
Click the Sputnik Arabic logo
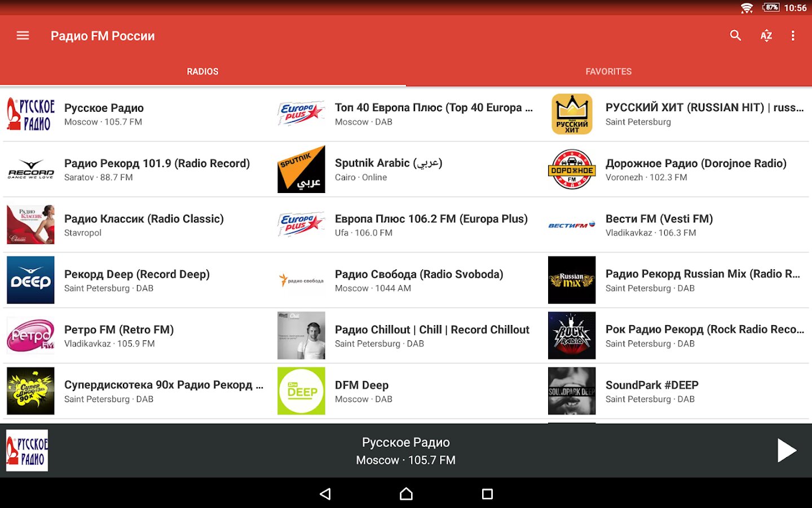[x=301, y=169]
